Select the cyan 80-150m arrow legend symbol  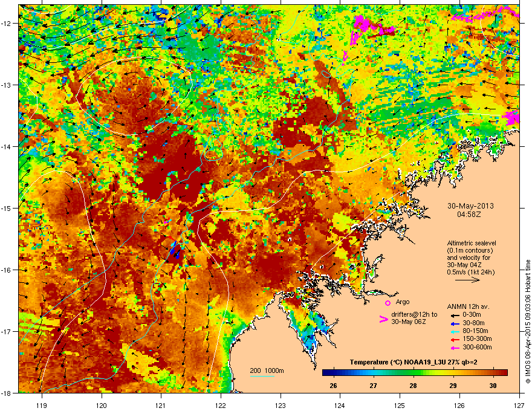click(x=454, y=331)
